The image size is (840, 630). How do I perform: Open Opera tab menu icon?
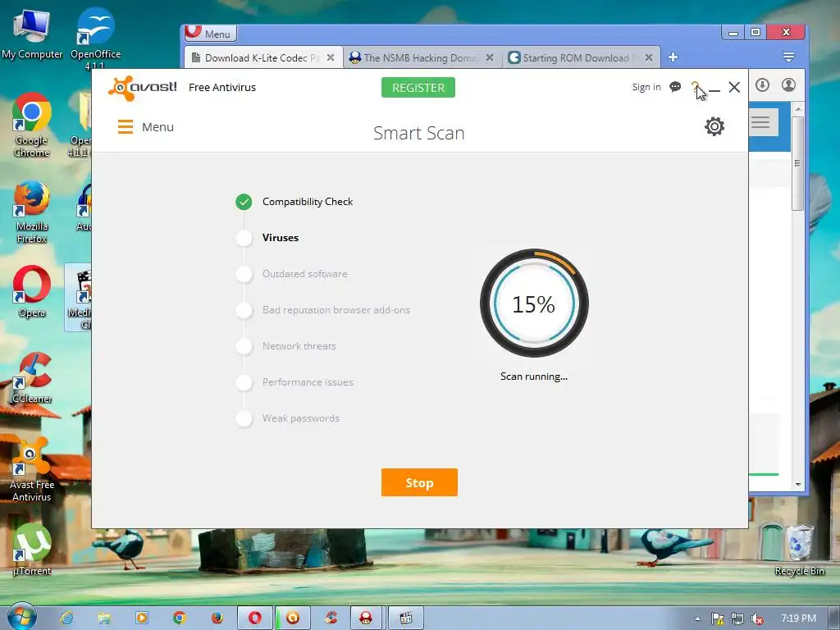tap(788, 57)
